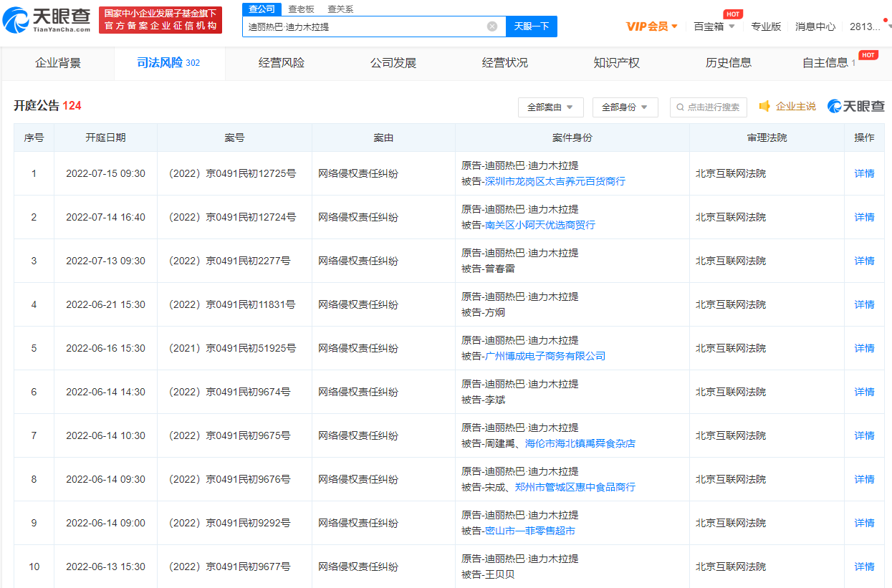Open defendant link 密山市一菲零售超市

(530, 531)
